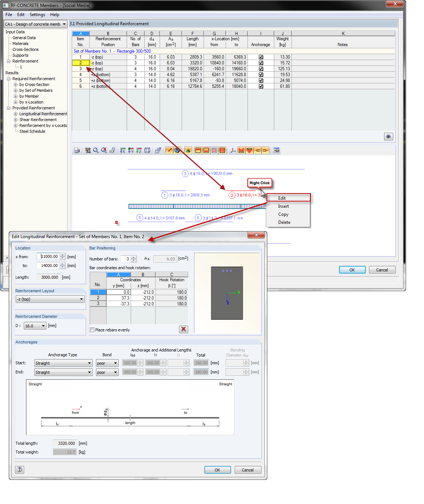
Task: Select the view in X direction icon
Action: (x=123, y=150)
